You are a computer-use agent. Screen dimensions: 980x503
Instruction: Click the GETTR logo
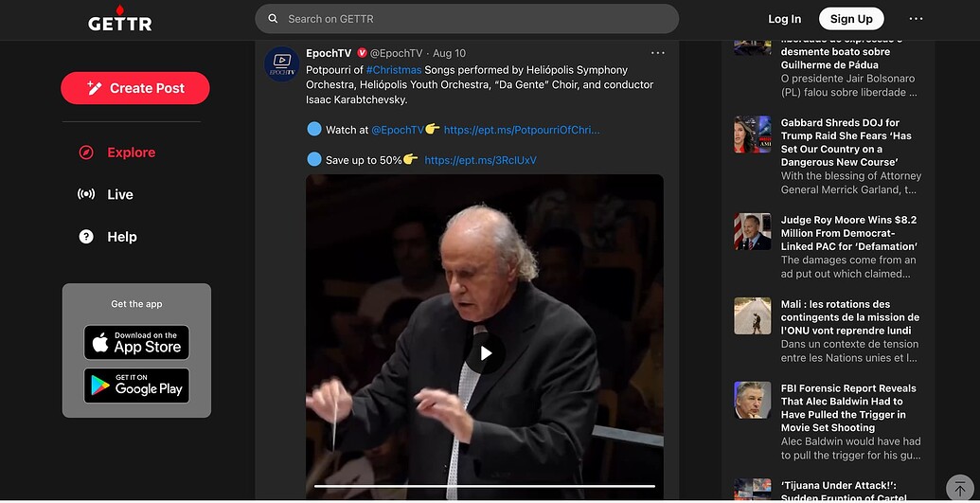[x=119, y=19]
